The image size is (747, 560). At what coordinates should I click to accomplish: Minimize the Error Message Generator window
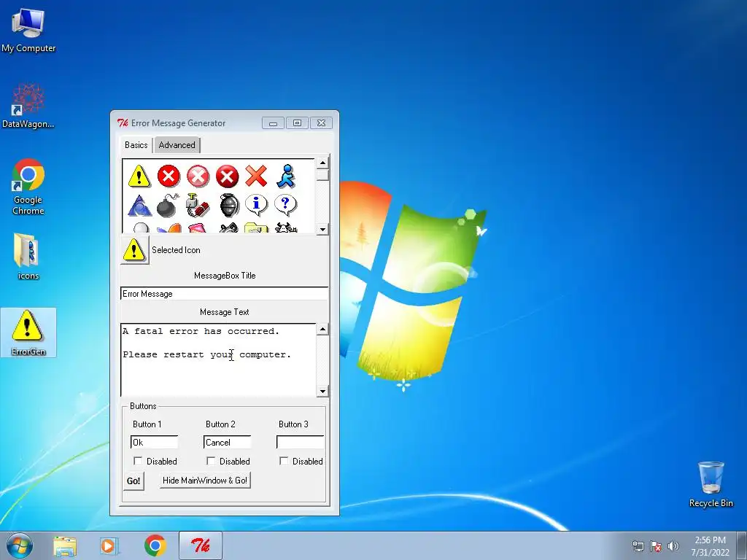[273, 123]
